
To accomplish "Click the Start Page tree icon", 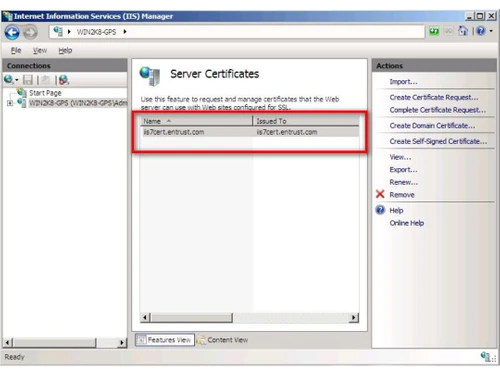I will pos(22,92).
